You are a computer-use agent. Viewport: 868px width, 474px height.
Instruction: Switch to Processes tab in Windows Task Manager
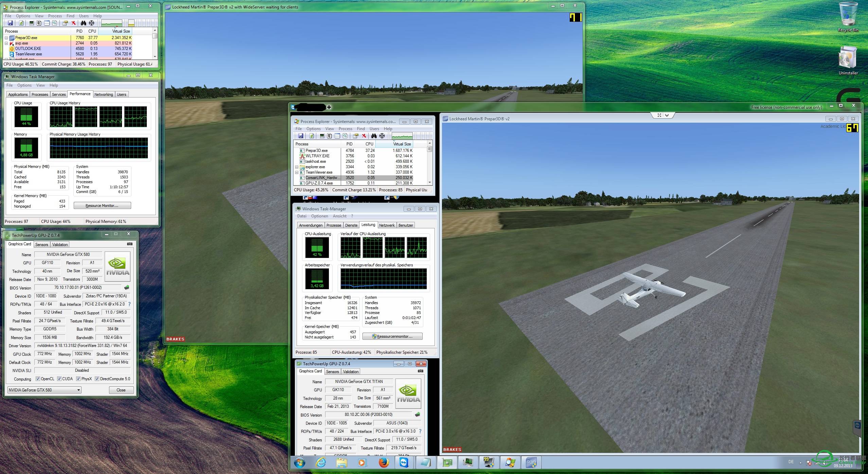tap(40, 94)
